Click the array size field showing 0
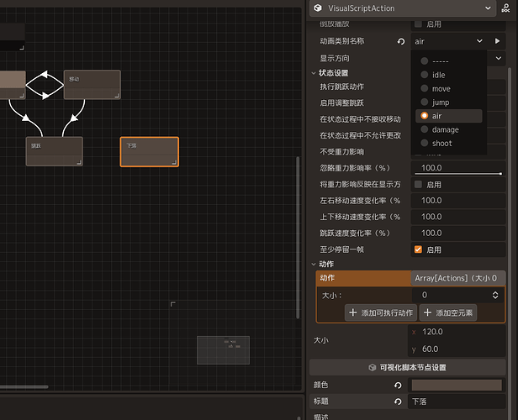 458,295
